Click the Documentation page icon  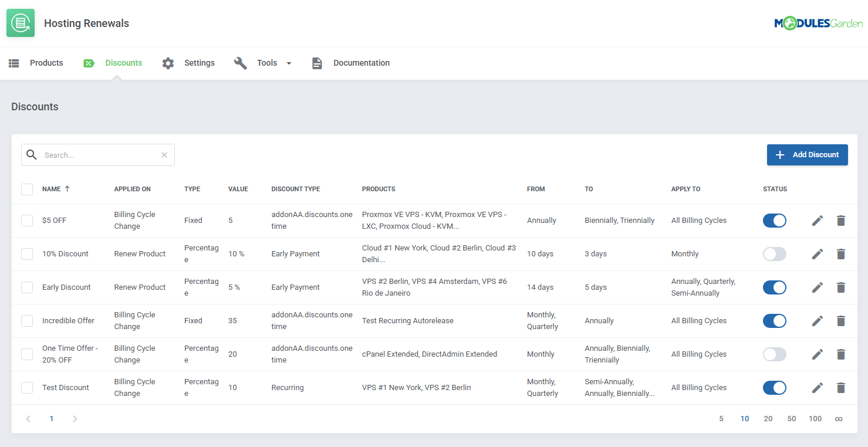317,63
